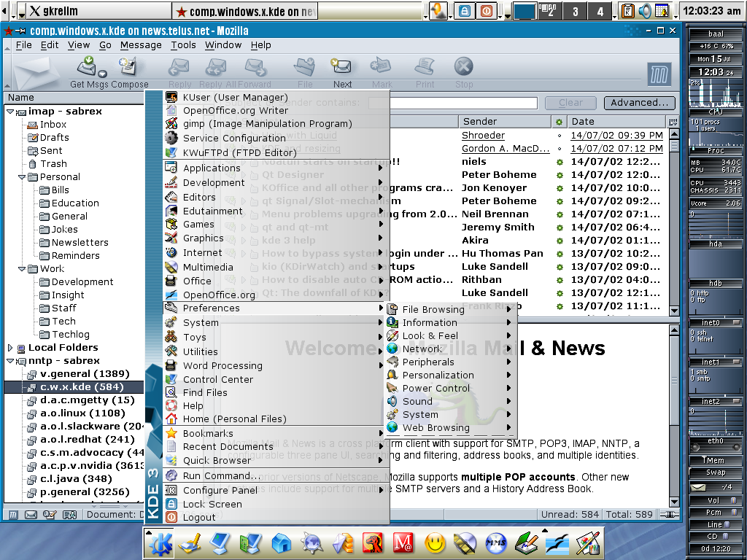747x560 pixels.
Task: Launch the home folder icon in panel
Action: (x=281, y=543)
